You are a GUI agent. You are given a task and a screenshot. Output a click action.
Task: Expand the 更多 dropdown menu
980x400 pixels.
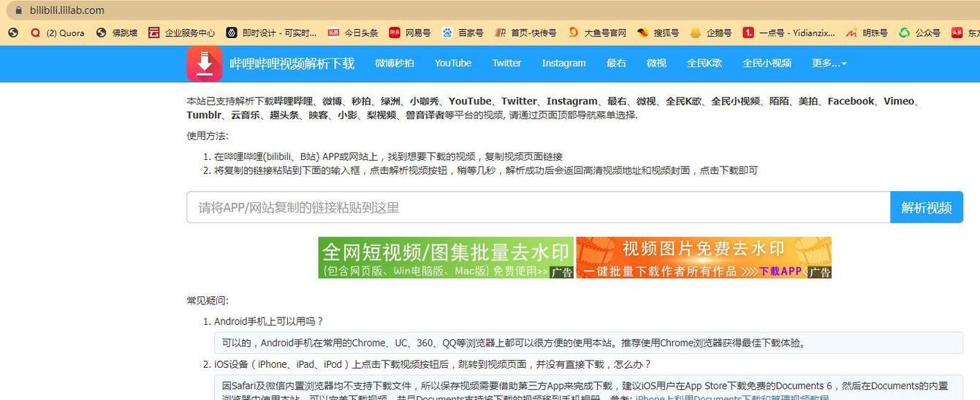(829, 64)
